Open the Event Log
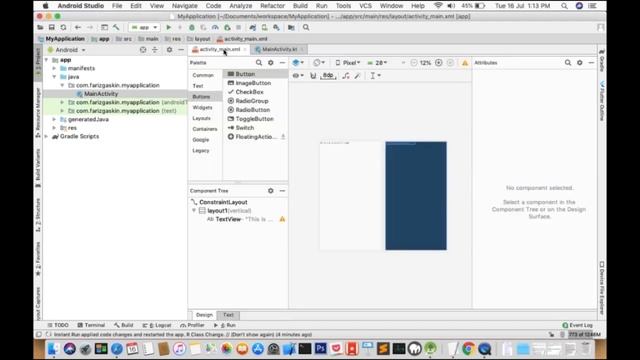Viewport: 640px width, 360px height. tap(578, 325)
